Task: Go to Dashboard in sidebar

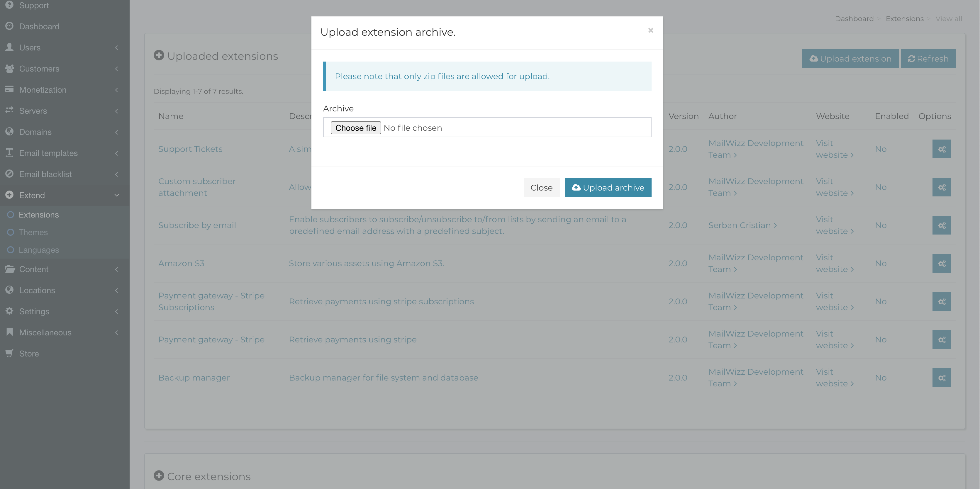Action: point(39,26)
